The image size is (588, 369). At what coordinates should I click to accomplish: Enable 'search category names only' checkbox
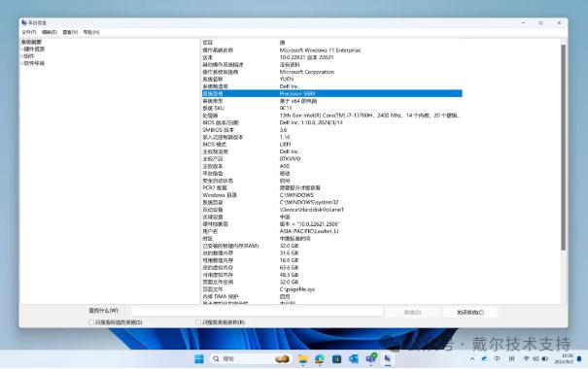click(x=198, y=322)
